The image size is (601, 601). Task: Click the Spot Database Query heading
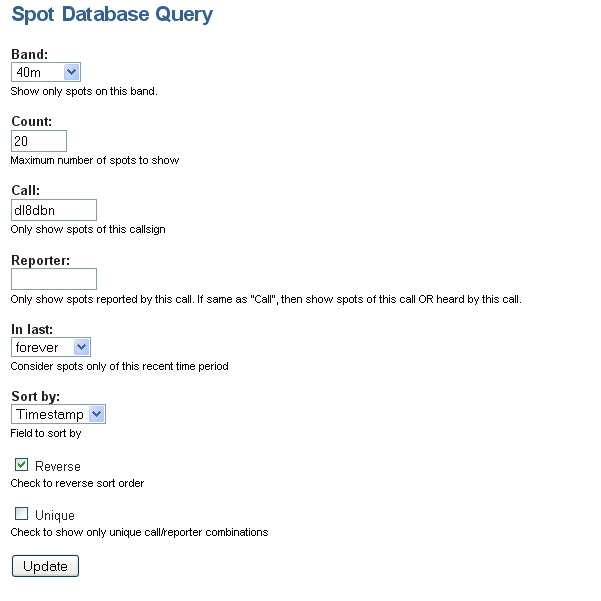(x=112, y=15)
